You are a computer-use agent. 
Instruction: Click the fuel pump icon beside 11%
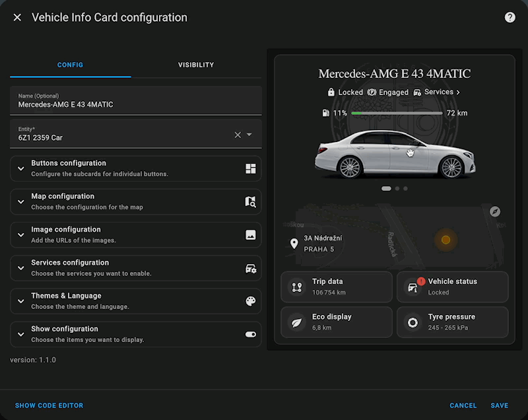click(325, 113)
